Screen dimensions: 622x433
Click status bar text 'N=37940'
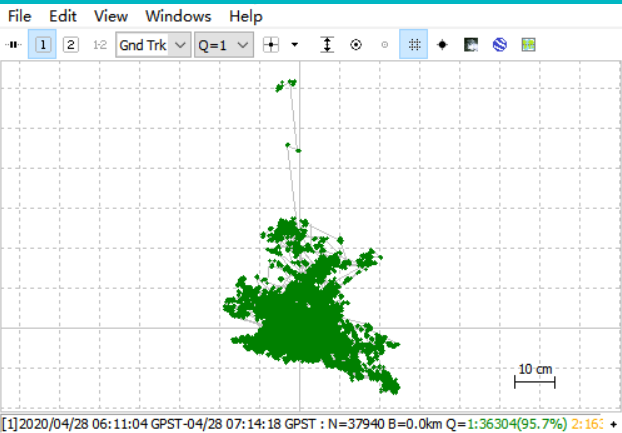pyautogui.click(x=356, y=424)
